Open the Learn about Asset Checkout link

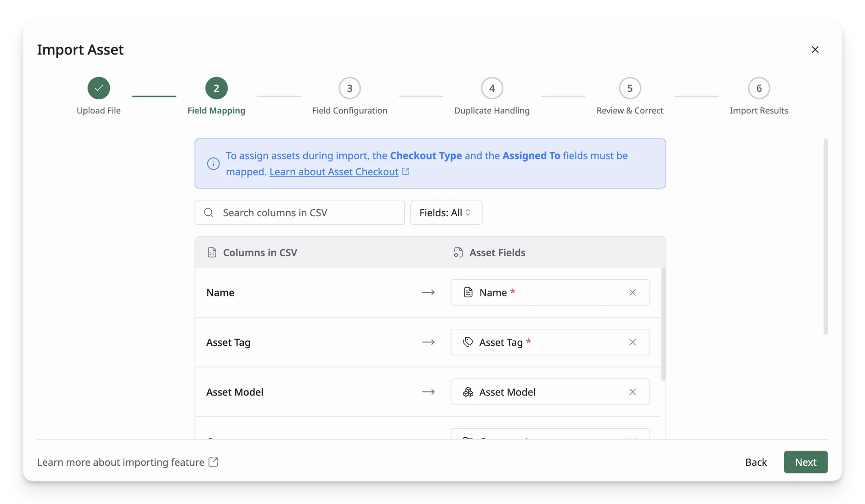(334, 172)
